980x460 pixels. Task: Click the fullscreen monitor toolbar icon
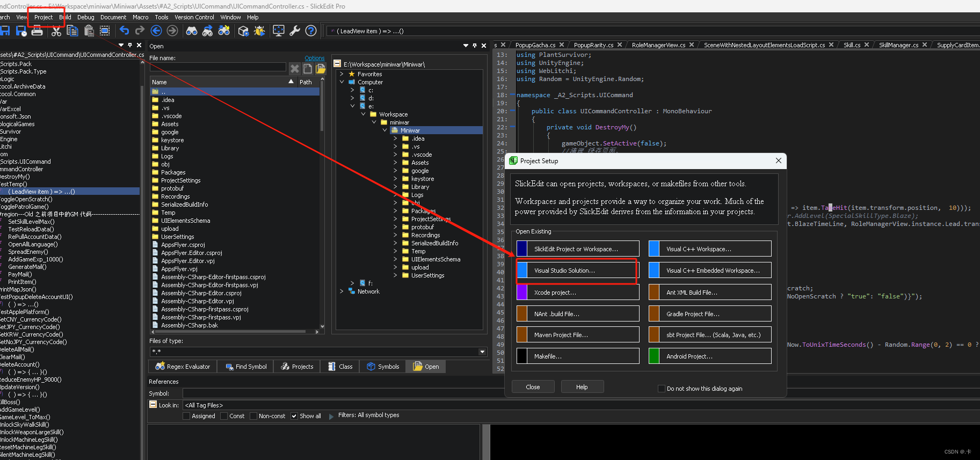tap(279, 31)
